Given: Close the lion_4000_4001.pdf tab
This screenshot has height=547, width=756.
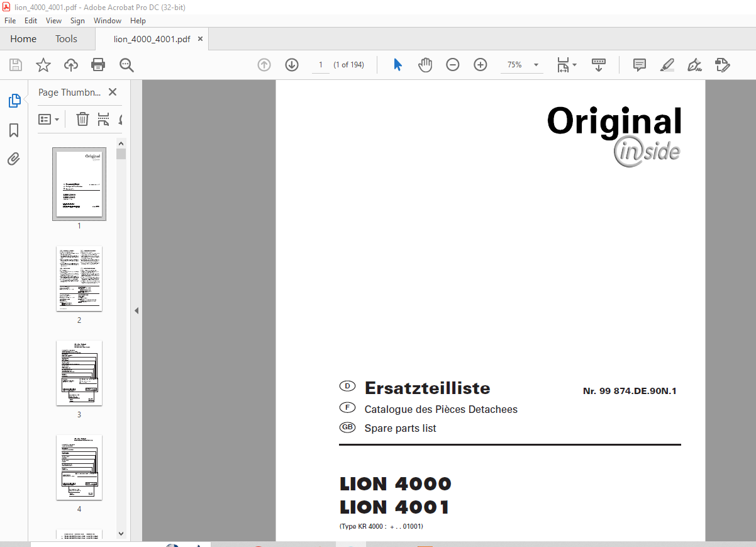Looking at the screenshot, I should pyautogui.click(x=200, y=39).
